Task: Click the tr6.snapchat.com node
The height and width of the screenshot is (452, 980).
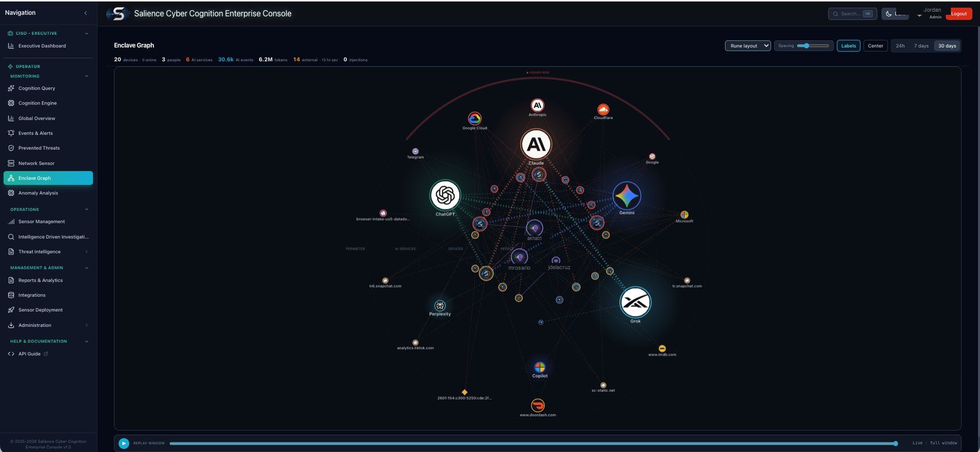Action: [385, 280]
